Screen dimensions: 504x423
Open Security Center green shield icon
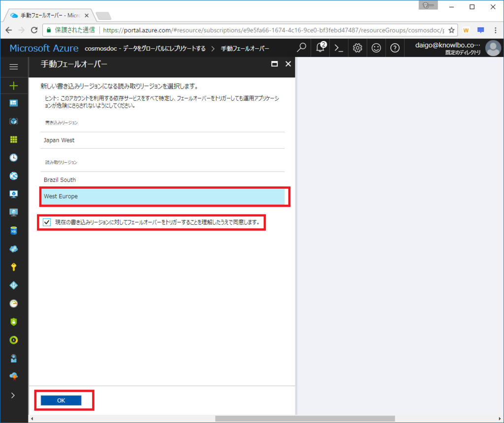point(13,322)
